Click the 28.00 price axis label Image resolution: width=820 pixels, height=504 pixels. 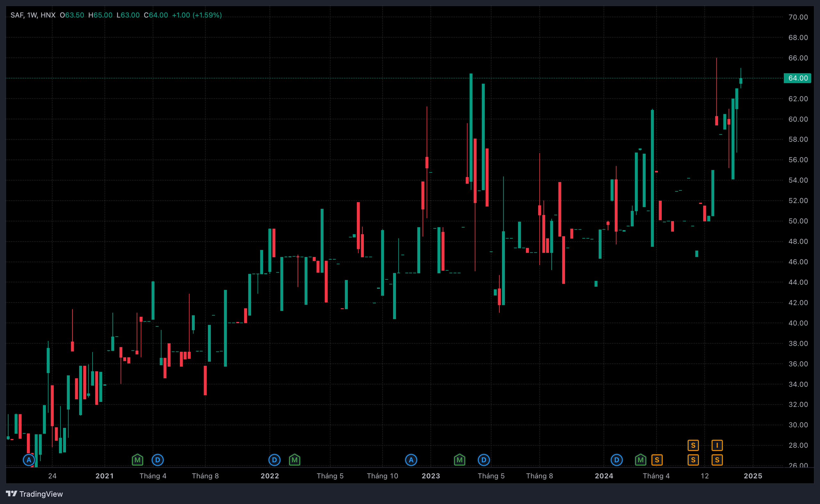tap(798, 445)
